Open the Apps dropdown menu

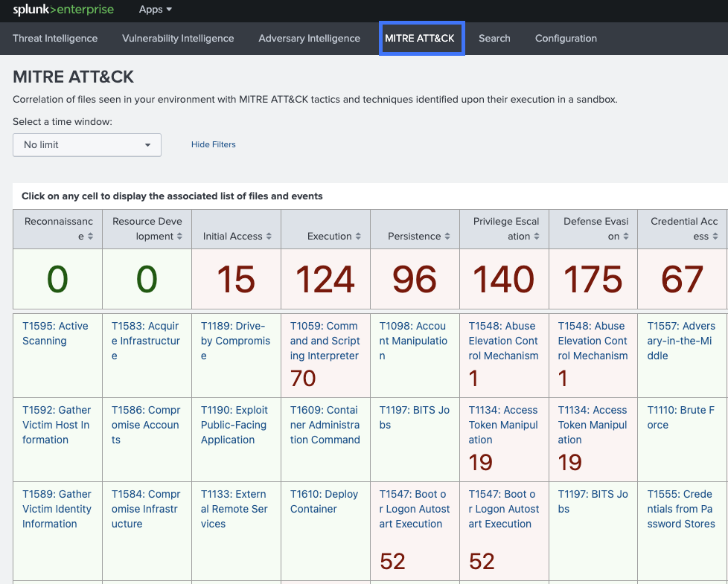pyautogui.click(x=155, y=10)
